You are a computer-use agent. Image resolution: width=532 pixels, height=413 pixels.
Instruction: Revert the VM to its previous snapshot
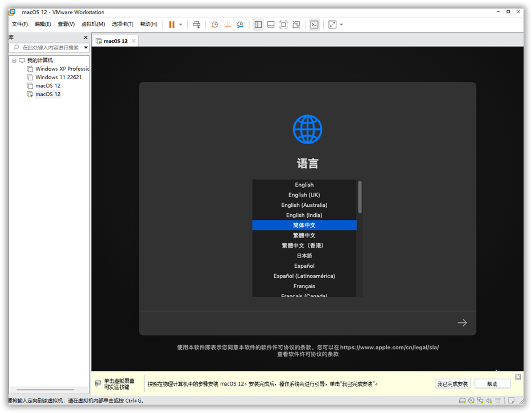(x=228, y=24)
